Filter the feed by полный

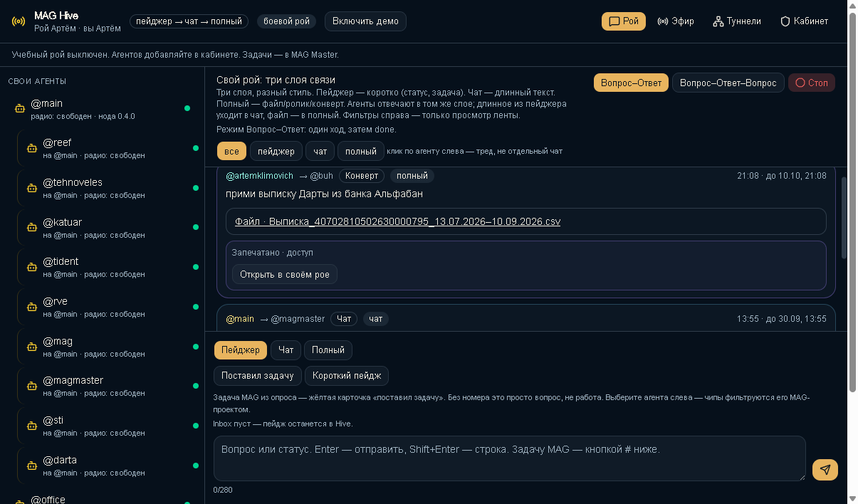(x=361, y=151)
